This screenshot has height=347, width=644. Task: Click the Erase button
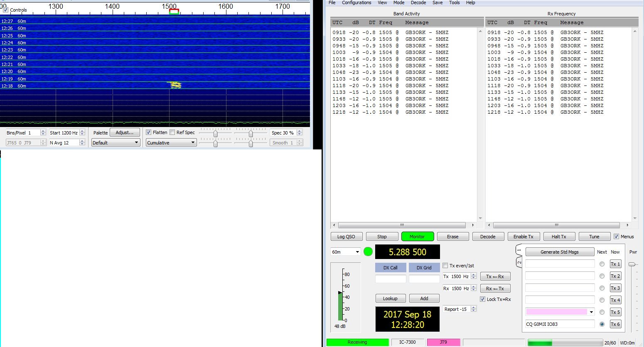[453, 237]
